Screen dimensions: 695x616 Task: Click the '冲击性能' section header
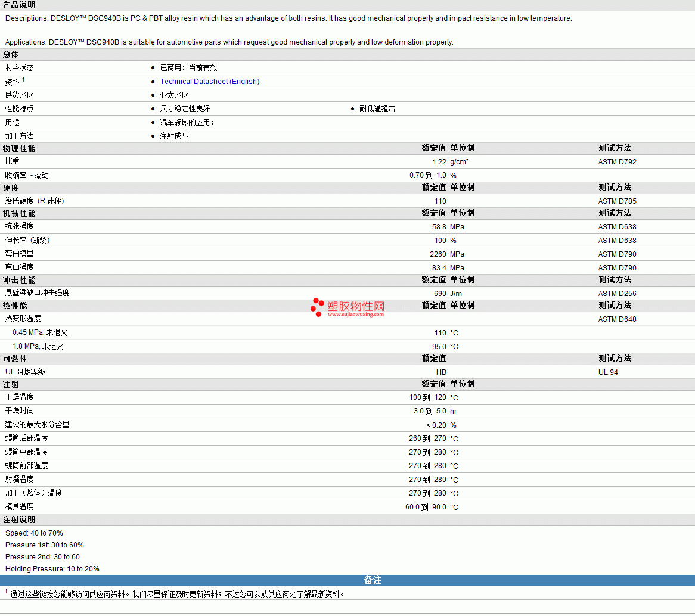pyautogui.click(x=19, y=281)
